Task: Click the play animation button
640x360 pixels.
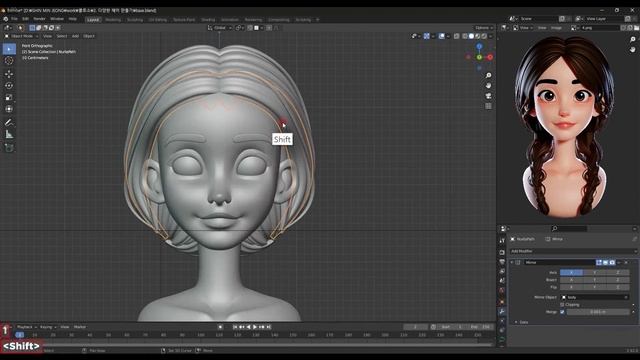Action: tap(255, 327)
